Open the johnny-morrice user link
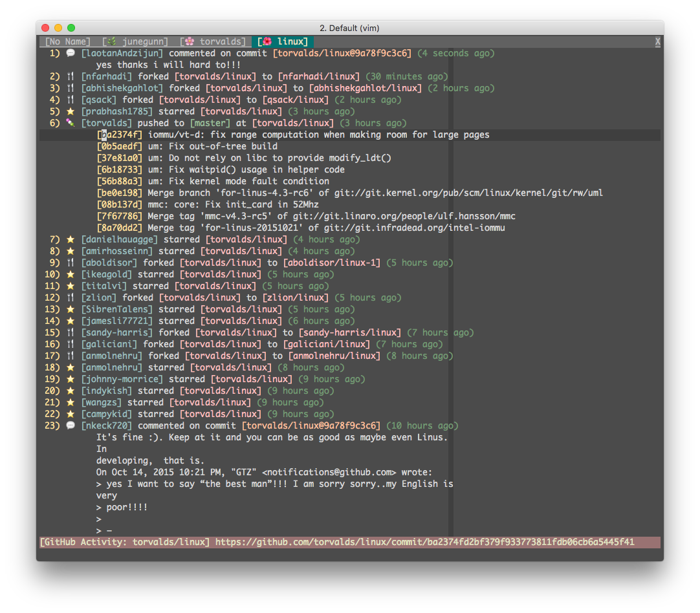 click(x=122, y=379)
